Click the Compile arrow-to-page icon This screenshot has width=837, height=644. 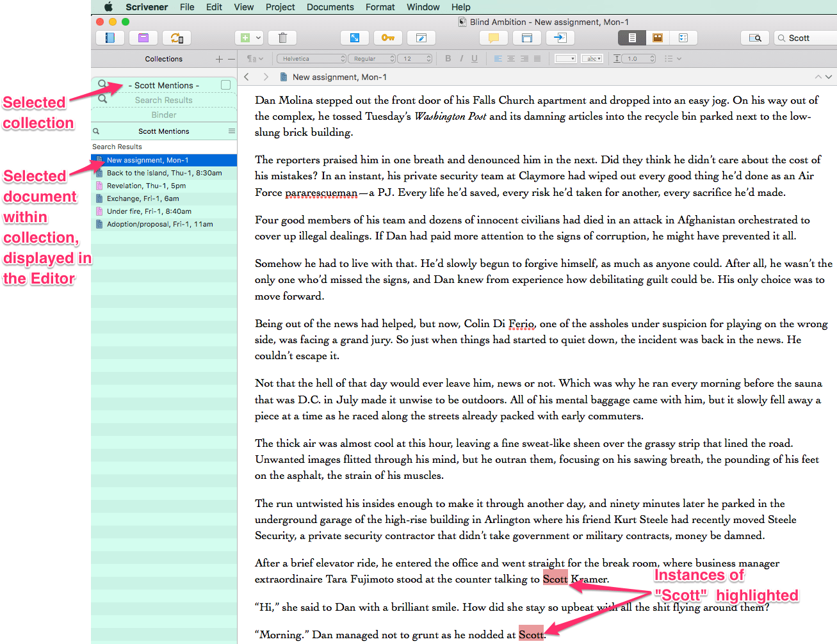[x=560, y=38]
